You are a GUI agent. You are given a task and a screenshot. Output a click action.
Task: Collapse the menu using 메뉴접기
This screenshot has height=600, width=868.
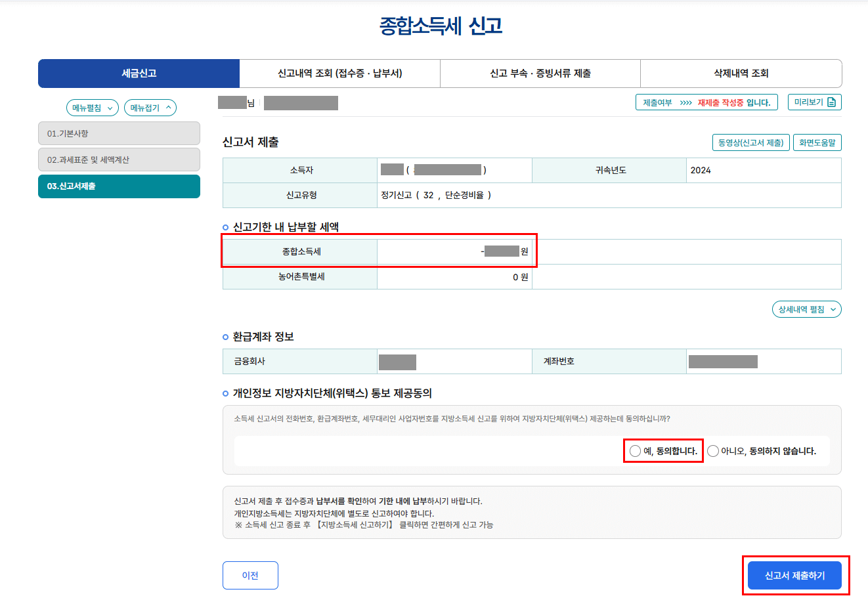click(150, 107)
